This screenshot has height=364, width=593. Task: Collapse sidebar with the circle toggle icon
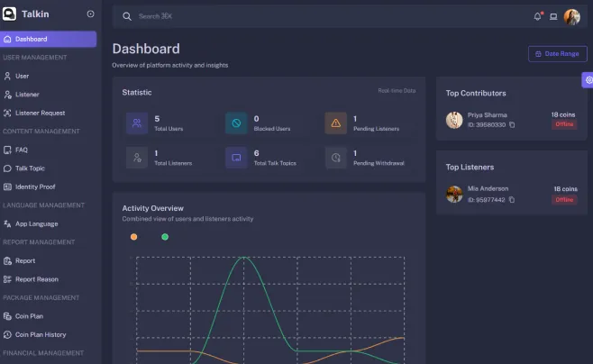tap(90, 14)
